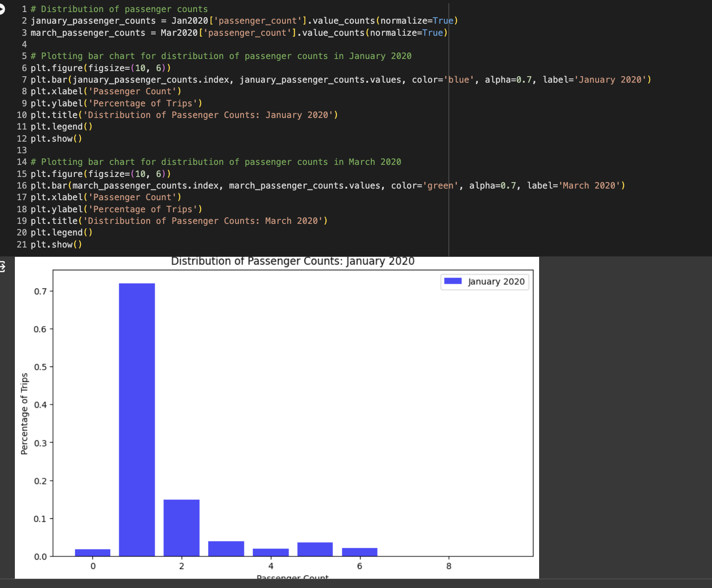This screenshot has height=588, width=712.
Task: Click the plt.bar line with color='green'
Action: click(x=328, y=186)
